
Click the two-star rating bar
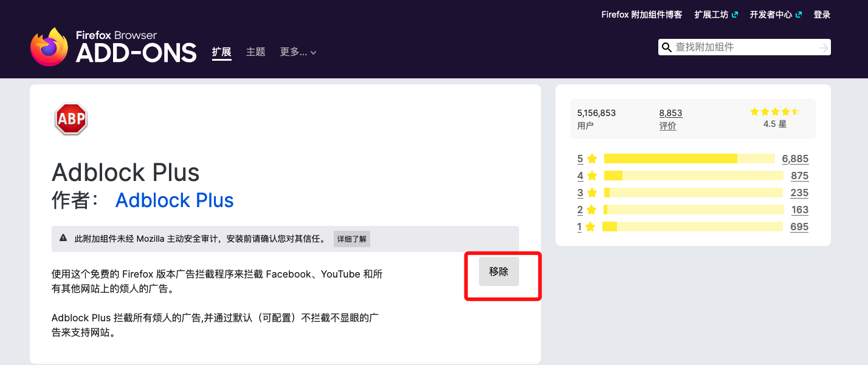(x=694, y=210)
